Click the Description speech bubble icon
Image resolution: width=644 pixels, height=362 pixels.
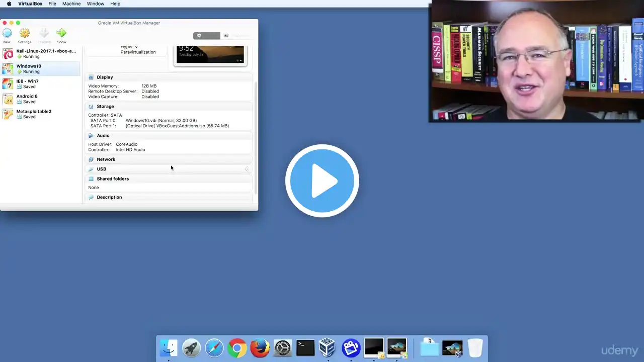(x=91, y=197)
